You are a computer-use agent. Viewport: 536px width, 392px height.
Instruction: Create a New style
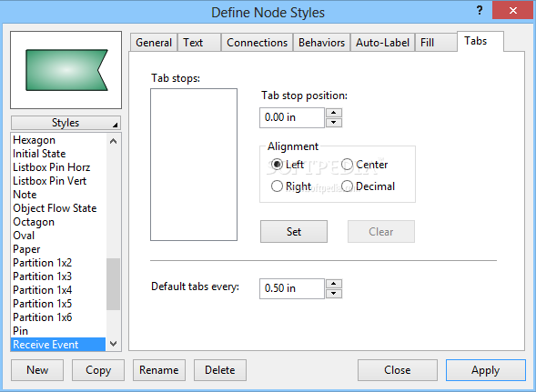(37, 370)
